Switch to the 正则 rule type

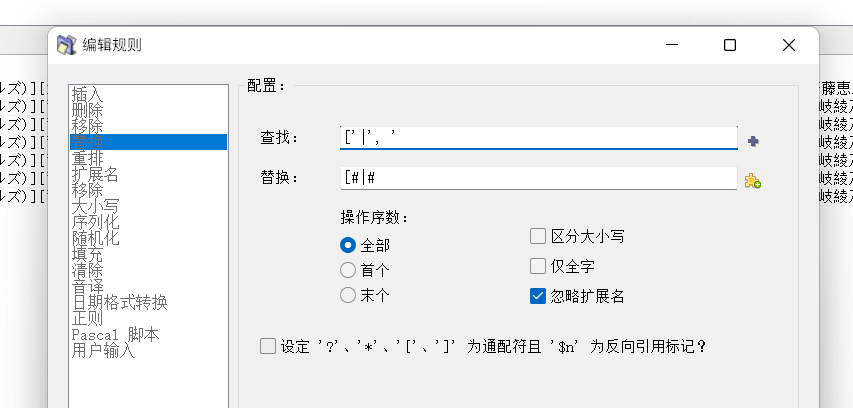click(88, 318)
